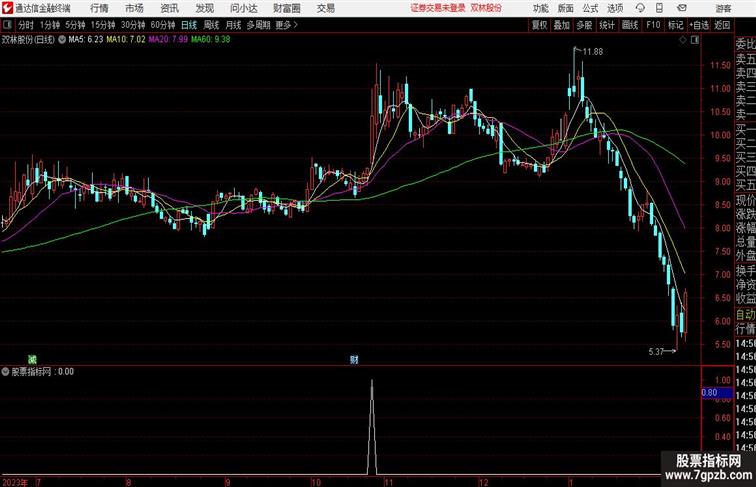This screenshot has height=487, width=756.
Task: Open the 市场 menu
Action: coord(134,8)
